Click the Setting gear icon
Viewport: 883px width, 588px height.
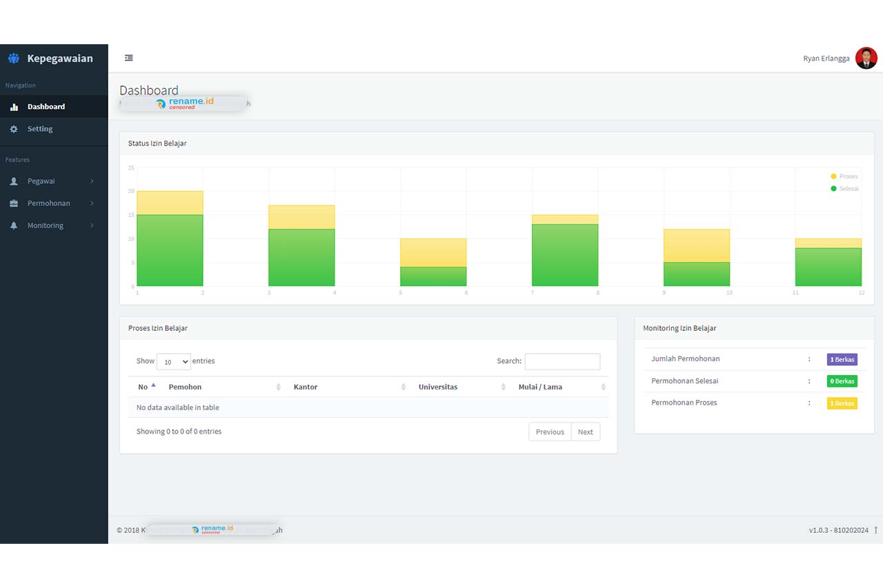pyautogui.click(x=14, y=129)
